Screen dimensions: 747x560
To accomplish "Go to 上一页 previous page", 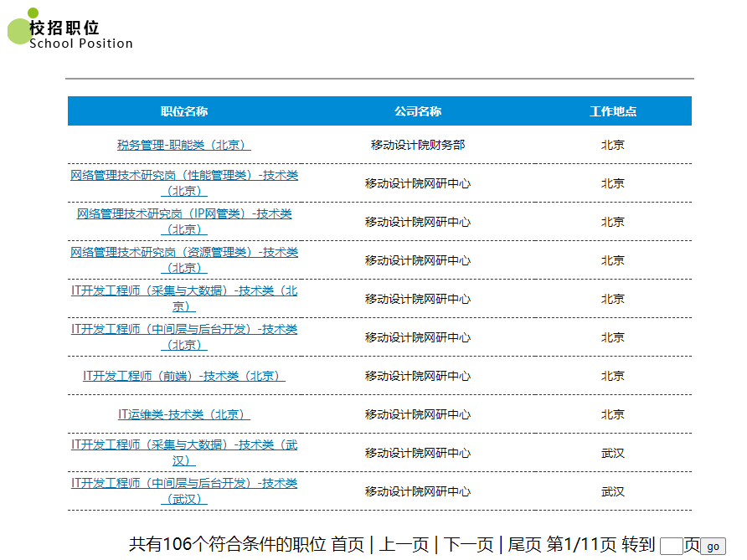I will [x=404, y=544].
